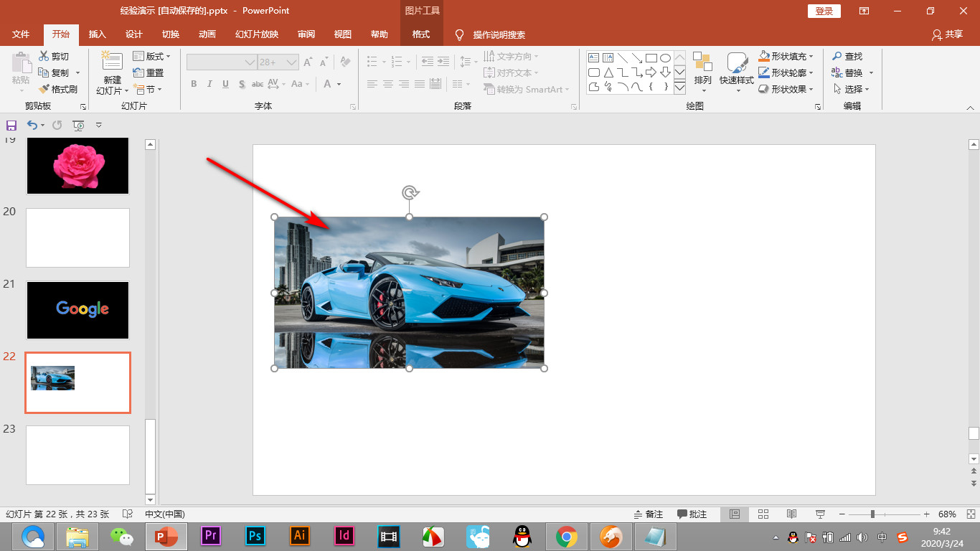Viewport: 980px width, 551px height.
Task: Click the Share button
Action: (947, 34)
